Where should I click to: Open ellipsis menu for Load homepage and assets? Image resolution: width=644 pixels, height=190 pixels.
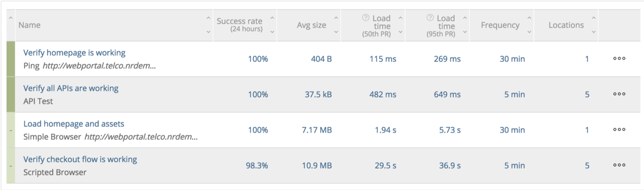(x=619, y=130)
